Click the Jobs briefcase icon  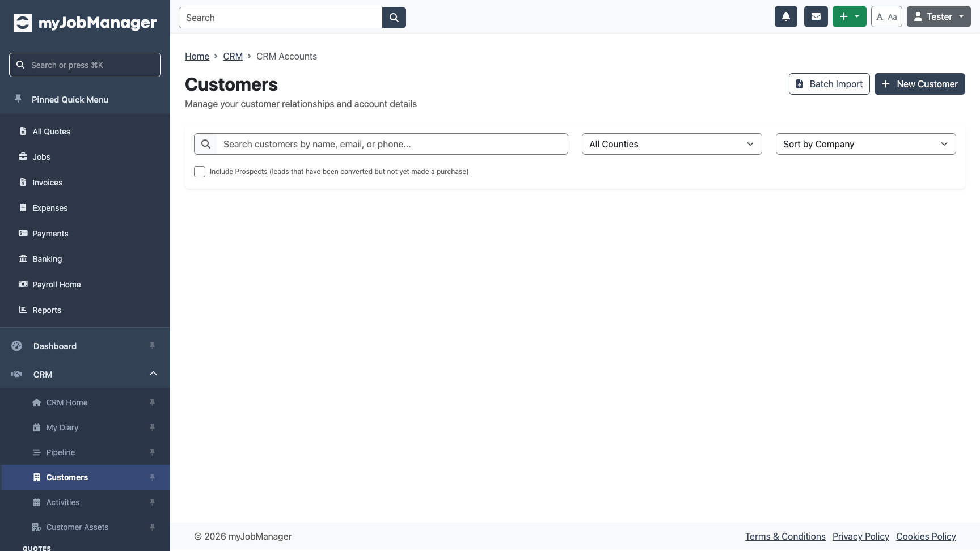click(23, 156)
